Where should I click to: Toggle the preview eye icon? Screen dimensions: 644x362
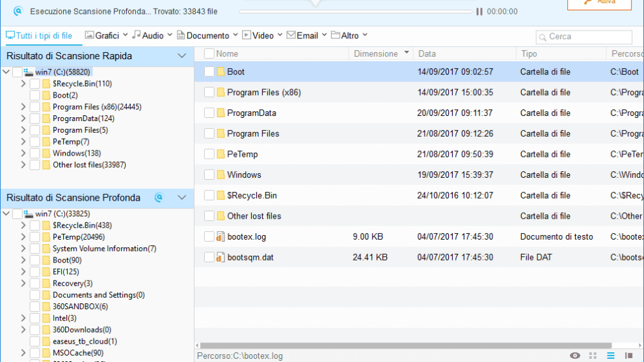coord(575,355)
